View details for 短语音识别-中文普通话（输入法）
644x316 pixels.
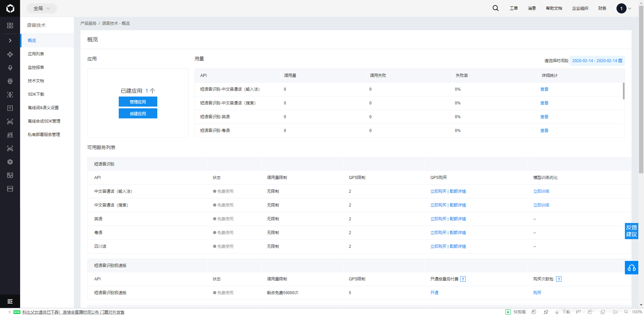point(544,89)
